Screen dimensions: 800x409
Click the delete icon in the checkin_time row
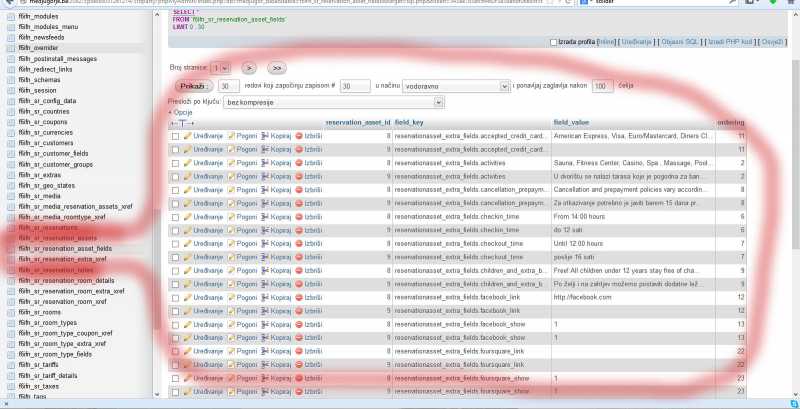[299, 216]
